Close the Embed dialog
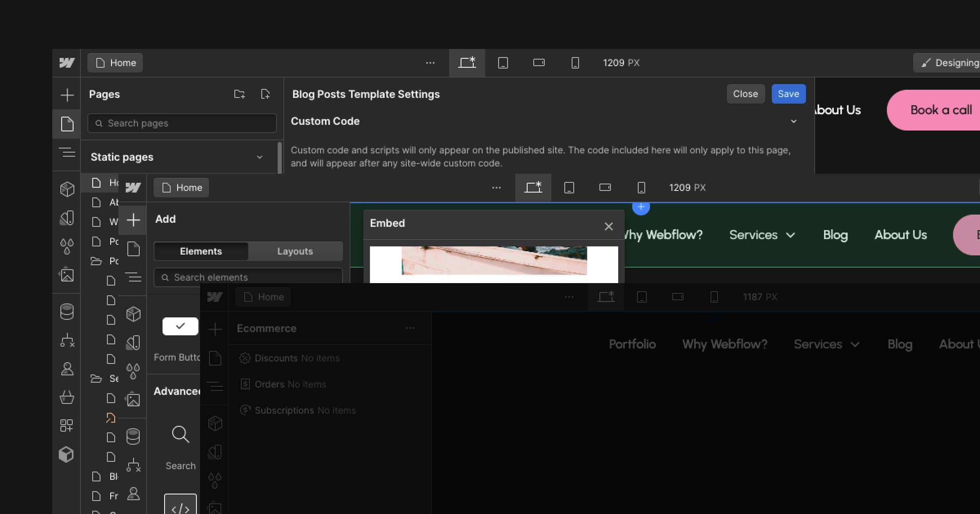 (x=608, y=226)
